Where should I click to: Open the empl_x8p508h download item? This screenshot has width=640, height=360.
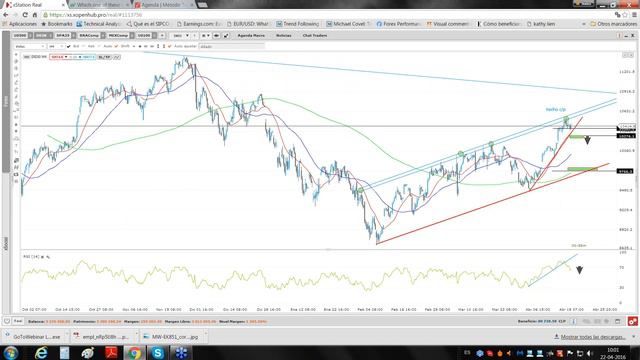[105, 337]
